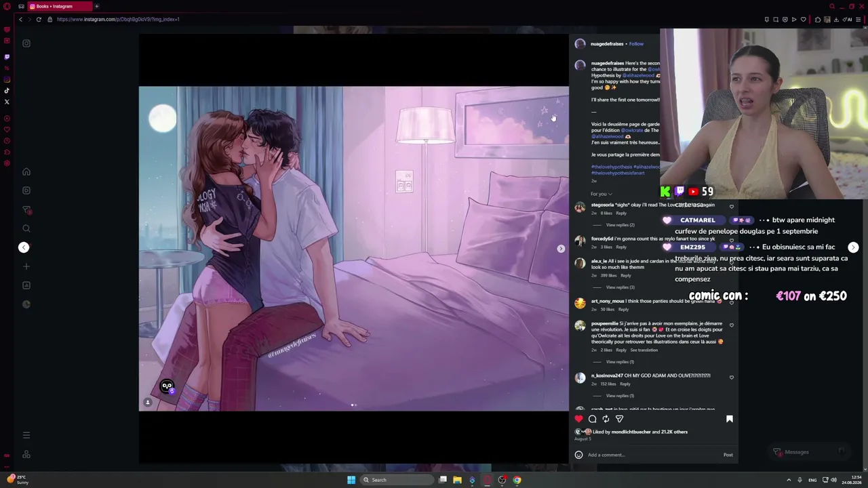Viewport: 868px width, 488px height.
Task: Show tagged people on the illustration
Action: point(148,403)
